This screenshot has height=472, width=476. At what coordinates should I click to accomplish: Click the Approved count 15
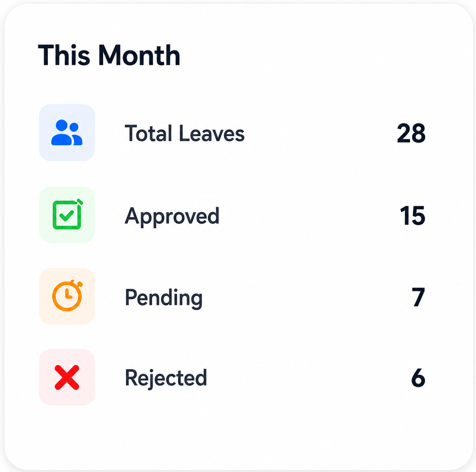[x=412, y=215]
